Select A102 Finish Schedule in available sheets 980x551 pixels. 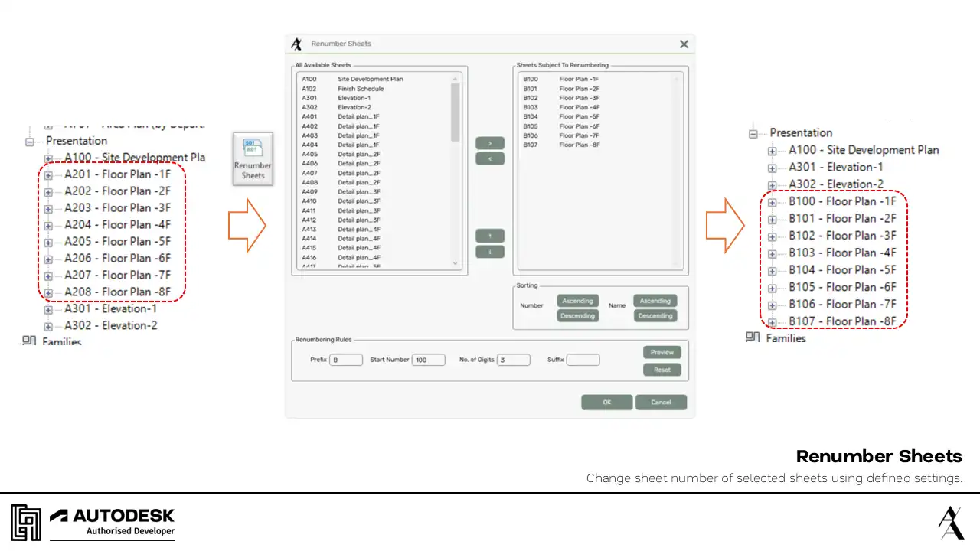360,89
